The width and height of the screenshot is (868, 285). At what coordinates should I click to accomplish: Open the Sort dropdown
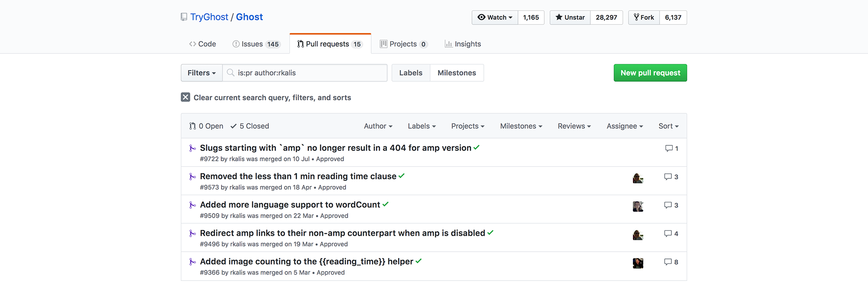[669, 126]
